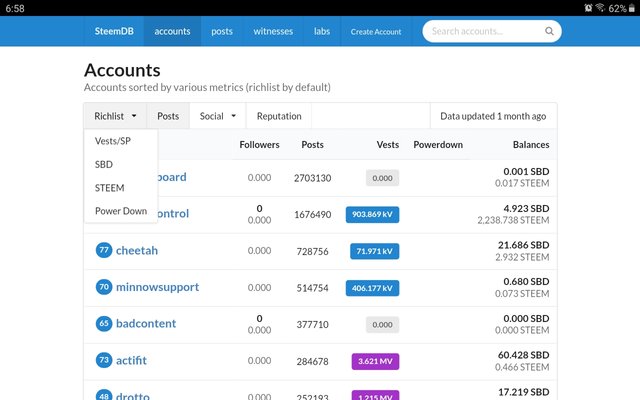This screenshot has width=640, height=400.
Task: Select Vests/SP from Richlist menu
Action: pos(113,141)
